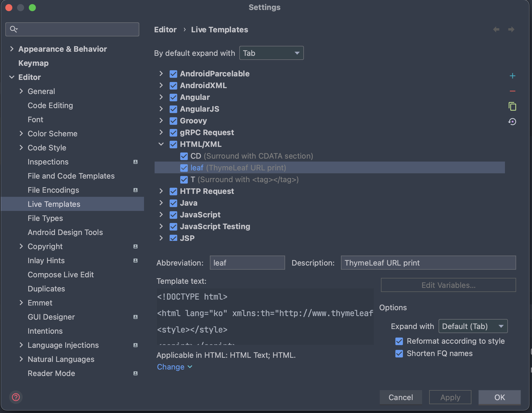This screenshot has width=532, height=413.
Task: Toggle Reformat according to style
Action: [x=399, y=341]
